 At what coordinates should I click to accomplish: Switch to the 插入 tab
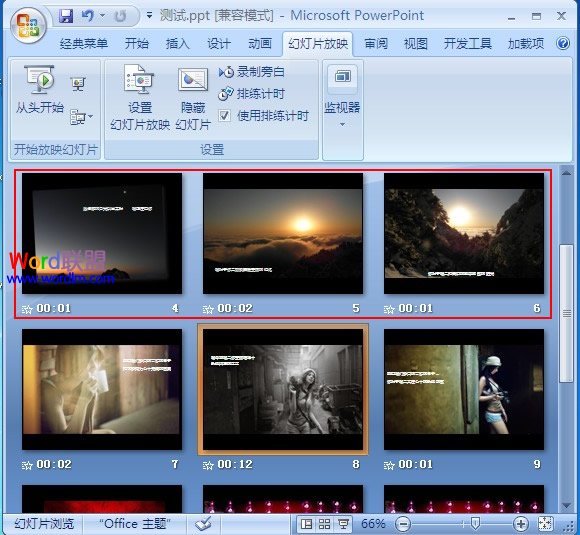(178, 44)
